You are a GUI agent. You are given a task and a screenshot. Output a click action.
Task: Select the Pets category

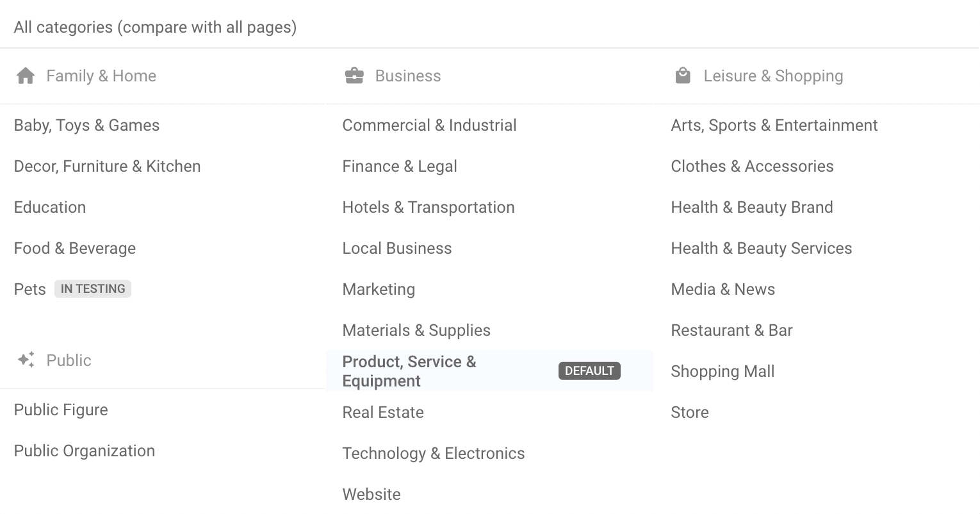[30, 290]
